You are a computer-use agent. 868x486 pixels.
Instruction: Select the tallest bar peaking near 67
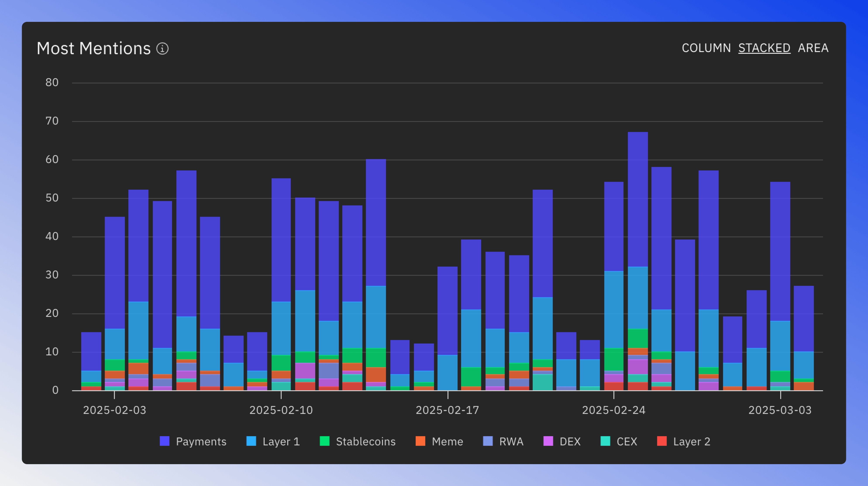point(638,261)
